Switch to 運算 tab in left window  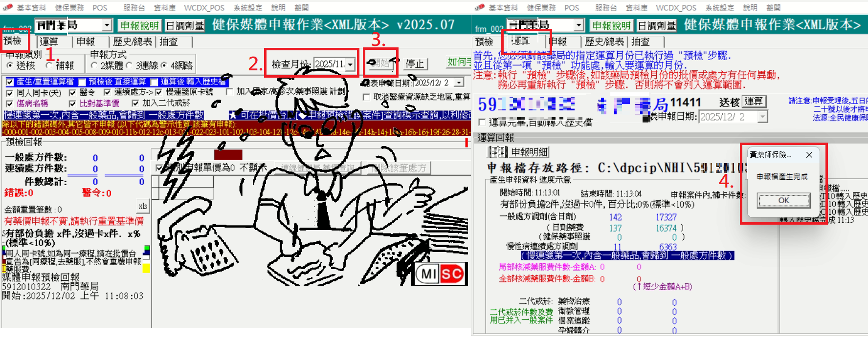click(49, 42)
